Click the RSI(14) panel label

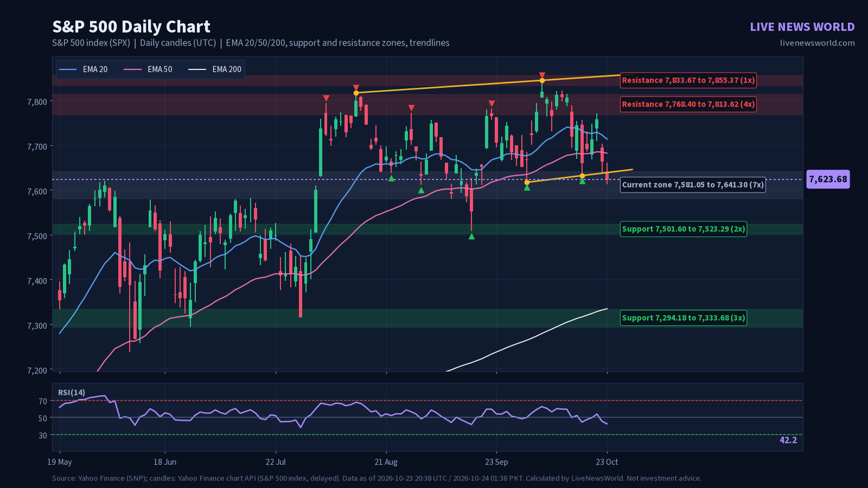click(x=72, y=393)
